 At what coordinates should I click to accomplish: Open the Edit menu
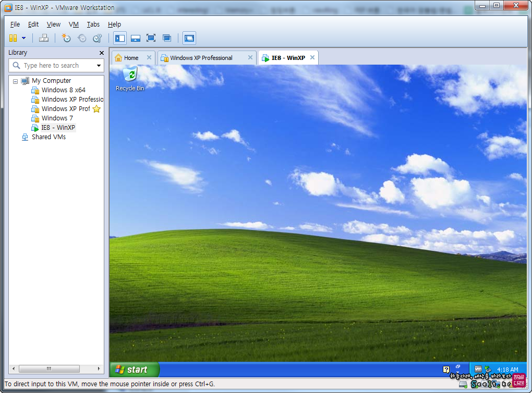pos(33,24)
